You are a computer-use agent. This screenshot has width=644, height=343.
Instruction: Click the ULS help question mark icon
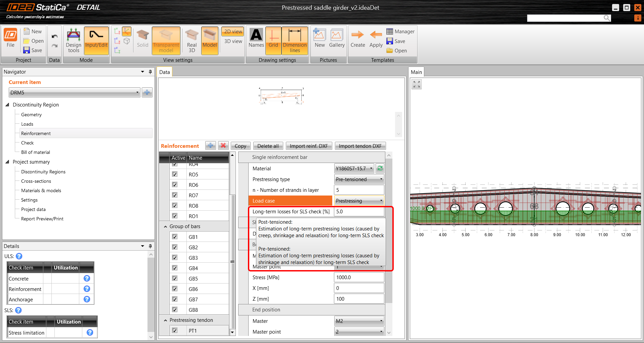pyautogui.click(x=19, y=256)
